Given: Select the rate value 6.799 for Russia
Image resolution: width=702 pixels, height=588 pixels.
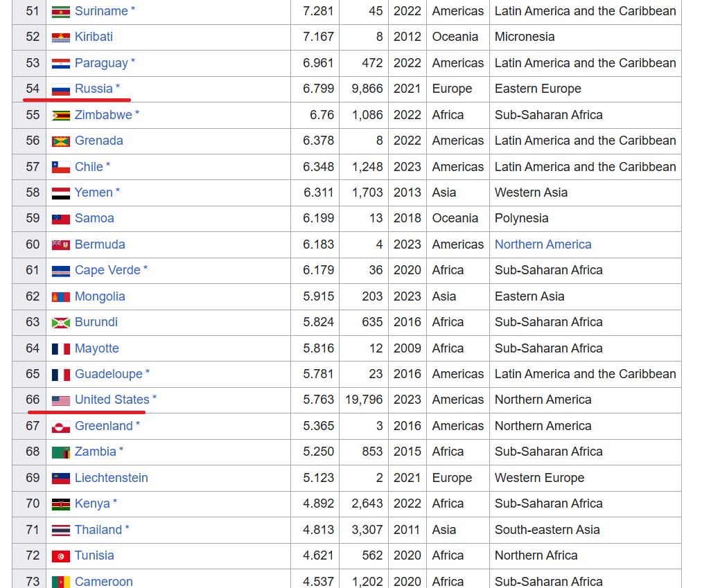Looking at the screenshot, I should pos(318,89).
